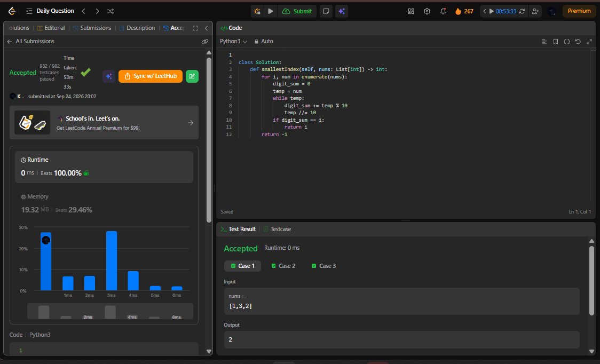Click the Auto lock setting
This screenshot has width=600, height=364.
point(264,41)
